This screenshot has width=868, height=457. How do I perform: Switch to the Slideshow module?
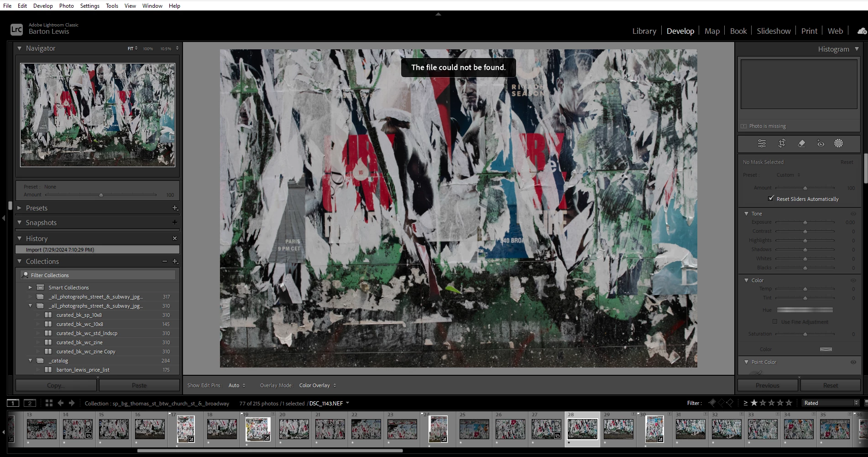(774, 31)
